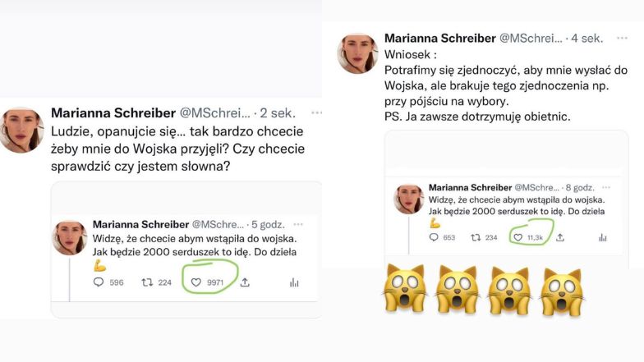Open more options on the 2 sek. tweet
Viewport: 644px width, 362px height.
coord(316,112)
